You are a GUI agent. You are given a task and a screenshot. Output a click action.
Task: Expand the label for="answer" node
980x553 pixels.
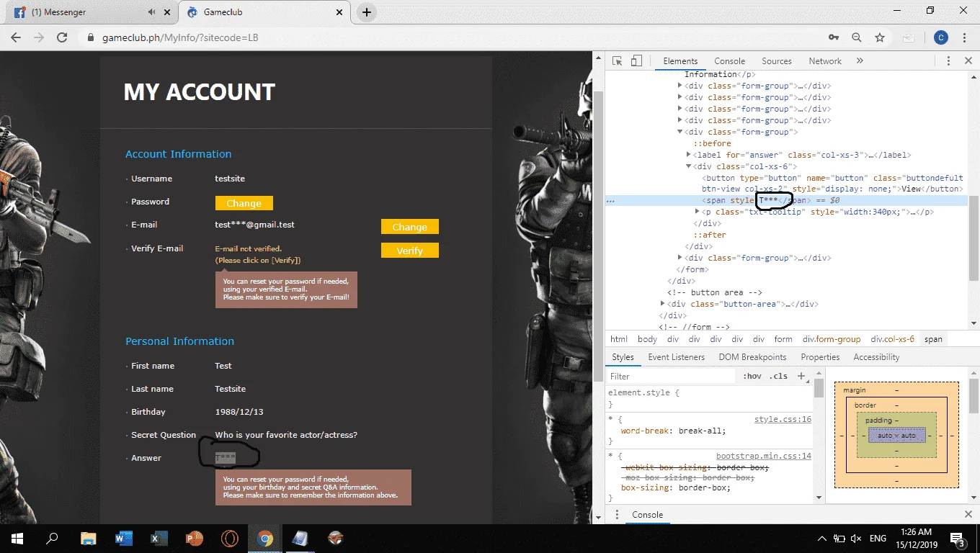(x=689, y=155)
